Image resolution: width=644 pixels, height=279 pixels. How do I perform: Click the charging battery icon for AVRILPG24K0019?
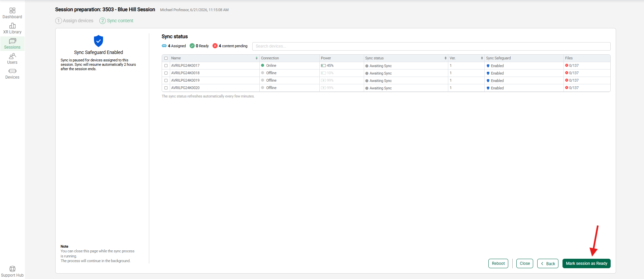323,81
